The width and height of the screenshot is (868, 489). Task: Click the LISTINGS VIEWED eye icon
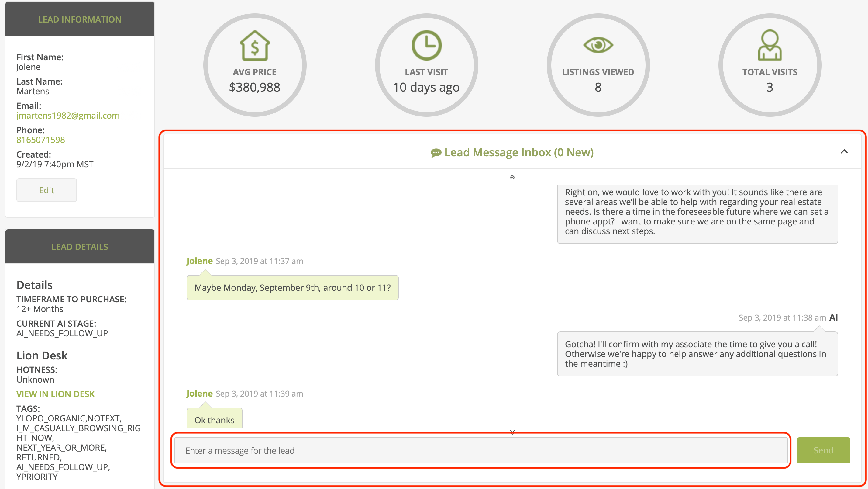598,45
